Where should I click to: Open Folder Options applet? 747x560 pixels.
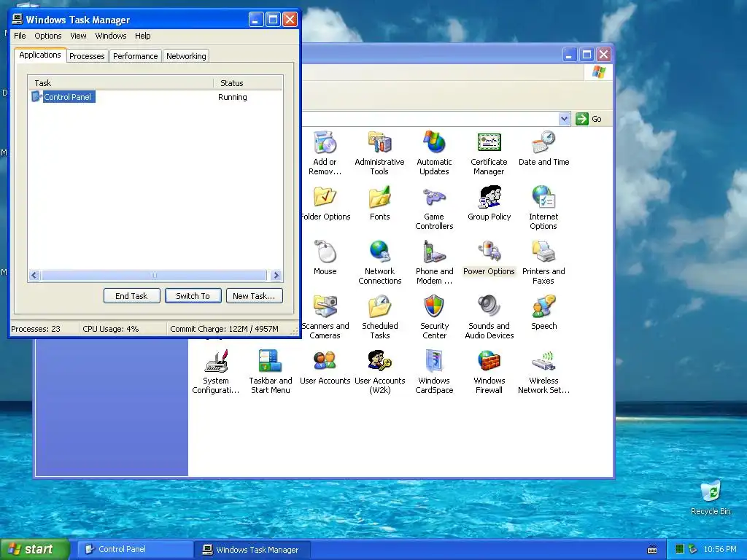325,203
